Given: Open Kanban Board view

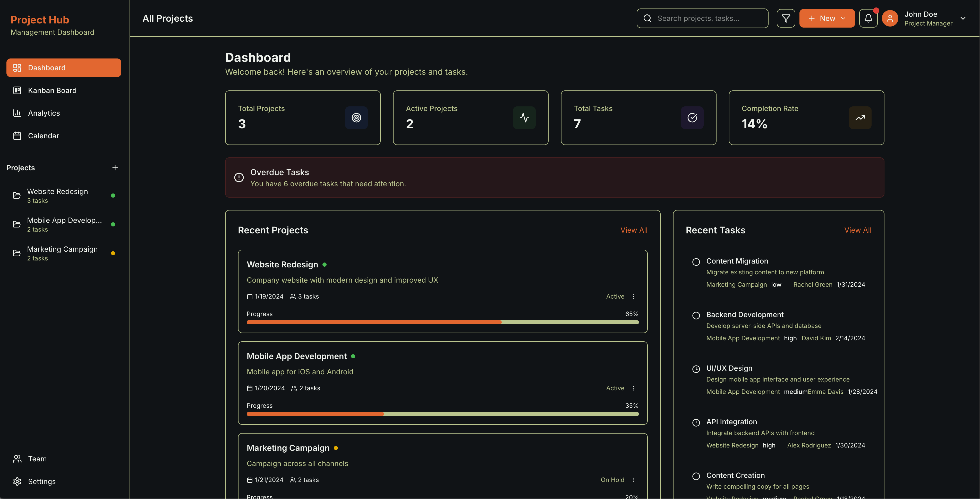Looking at the screenshot, I should click(x=64, y=90).
